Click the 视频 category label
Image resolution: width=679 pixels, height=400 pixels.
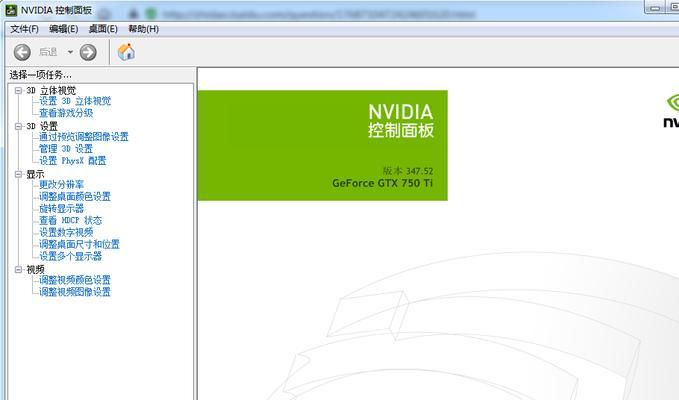(x=35, y=269)
